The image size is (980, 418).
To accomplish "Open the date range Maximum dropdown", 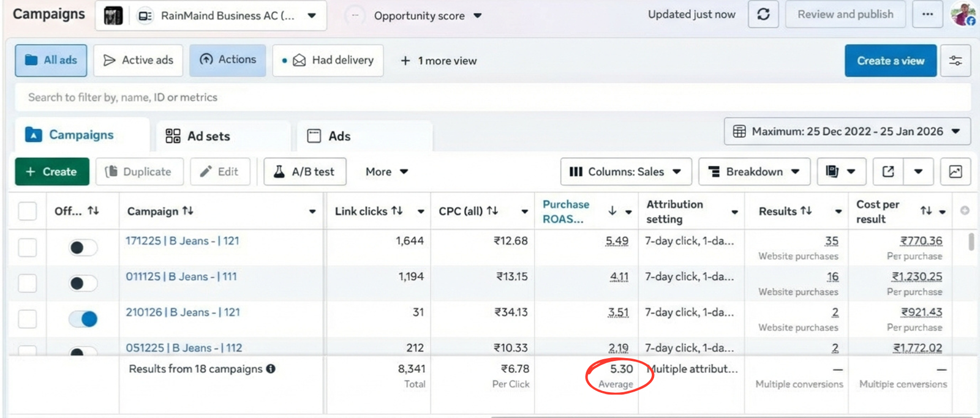I will 847,132.
